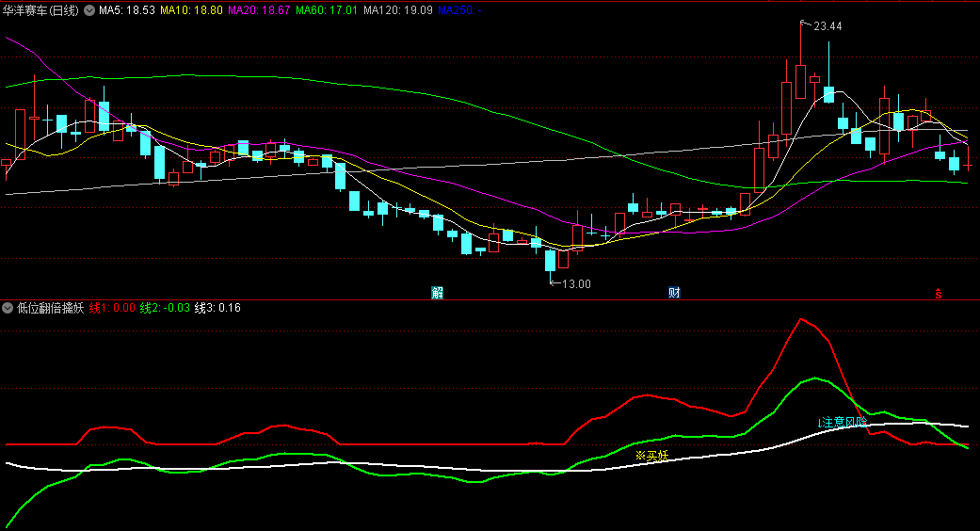The height and width of the screenshot is (531, 980).
Task: Click the MA5: 18.53 label
Action: click(127, 10)
